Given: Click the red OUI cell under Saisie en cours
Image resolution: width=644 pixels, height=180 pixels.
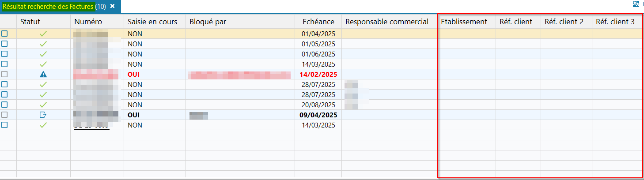Looking at the screenshot, I should click(133, 75).
